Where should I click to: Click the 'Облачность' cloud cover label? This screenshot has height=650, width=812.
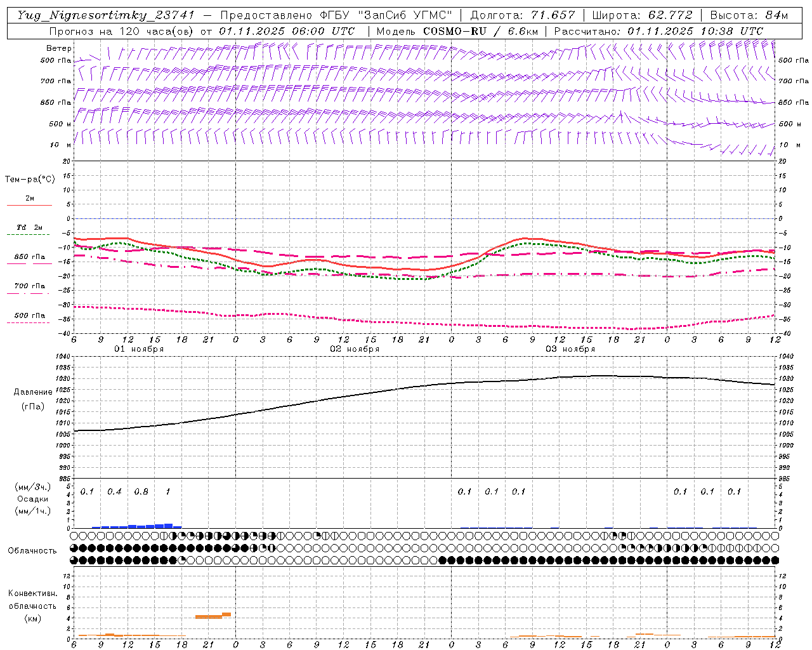(32, 551)
